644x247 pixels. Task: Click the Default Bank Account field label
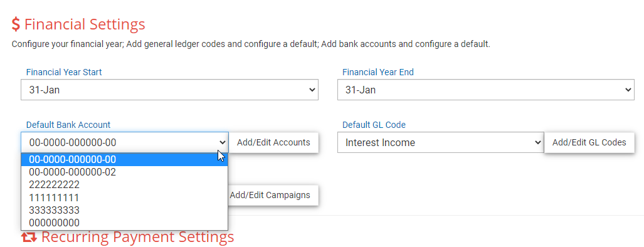point(68,125)
